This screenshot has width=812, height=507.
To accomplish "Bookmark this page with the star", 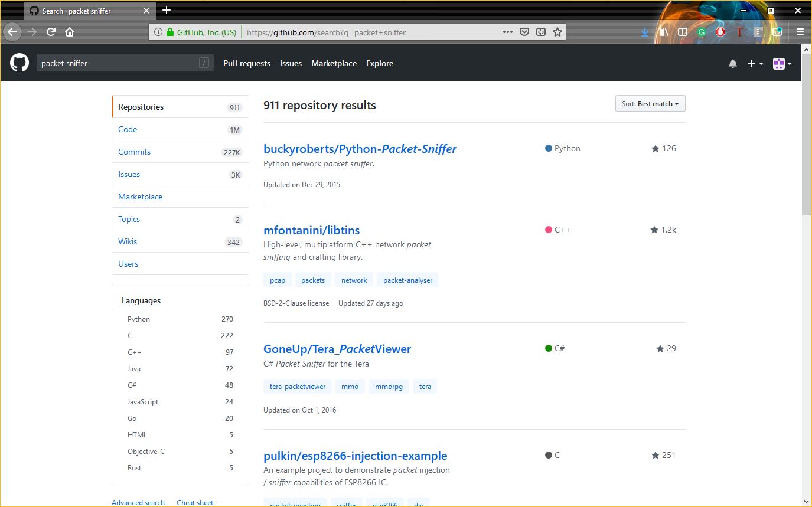I will (557, 32).
